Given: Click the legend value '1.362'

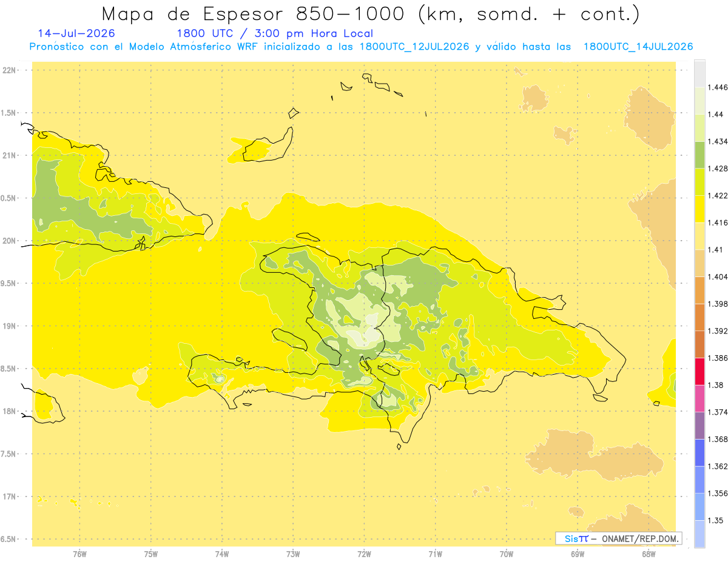Looking at the screenshot, I should (x=717, y=466).
